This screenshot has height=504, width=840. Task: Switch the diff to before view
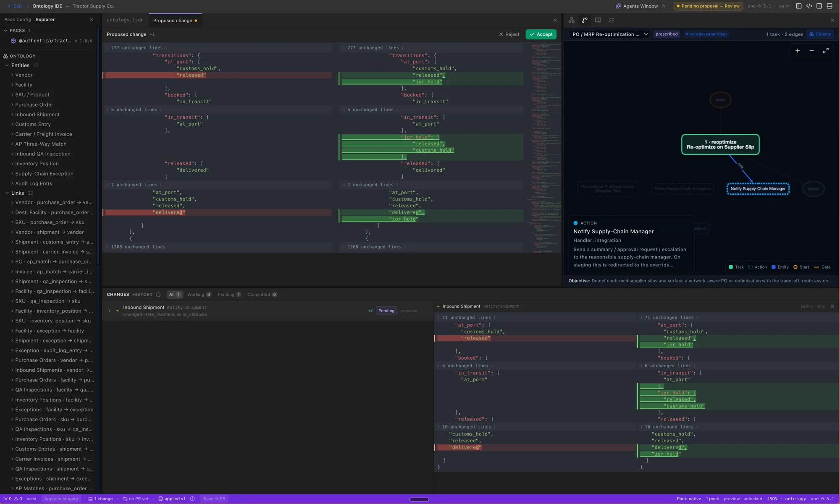pyautogui.click(x=806, y=306)
